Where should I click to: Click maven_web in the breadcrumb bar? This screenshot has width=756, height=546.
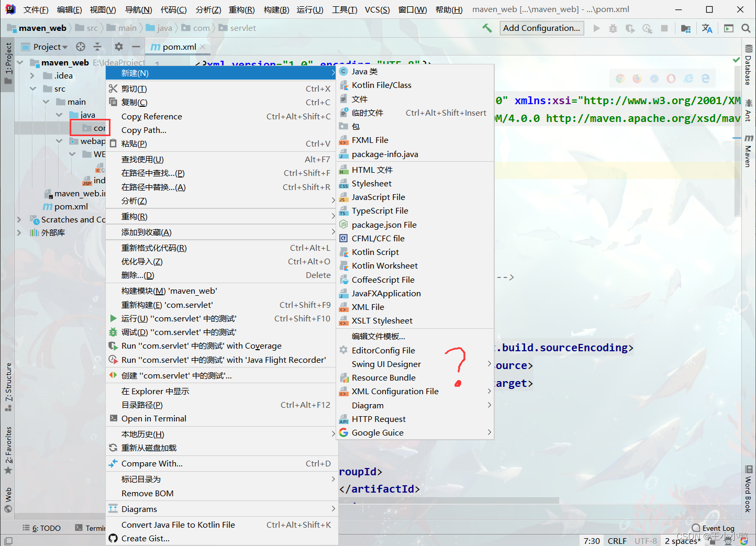coord(42,28)
